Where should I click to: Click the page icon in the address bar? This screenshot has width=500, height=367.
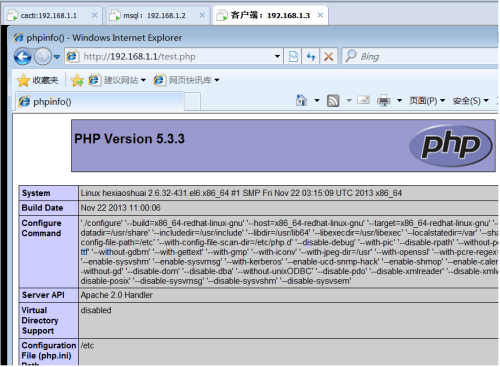(x=72, y=56)
